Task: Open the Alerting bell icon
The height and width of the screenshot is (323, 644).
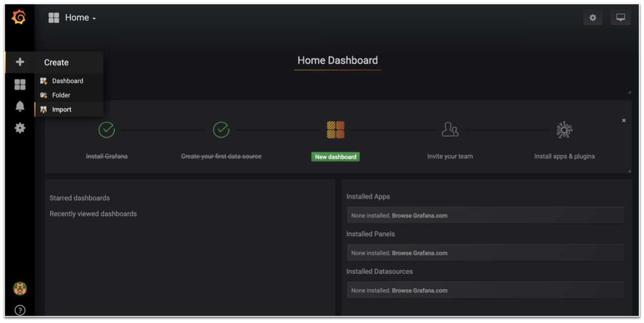Action: pyautogui.click(x=20, y=106)
